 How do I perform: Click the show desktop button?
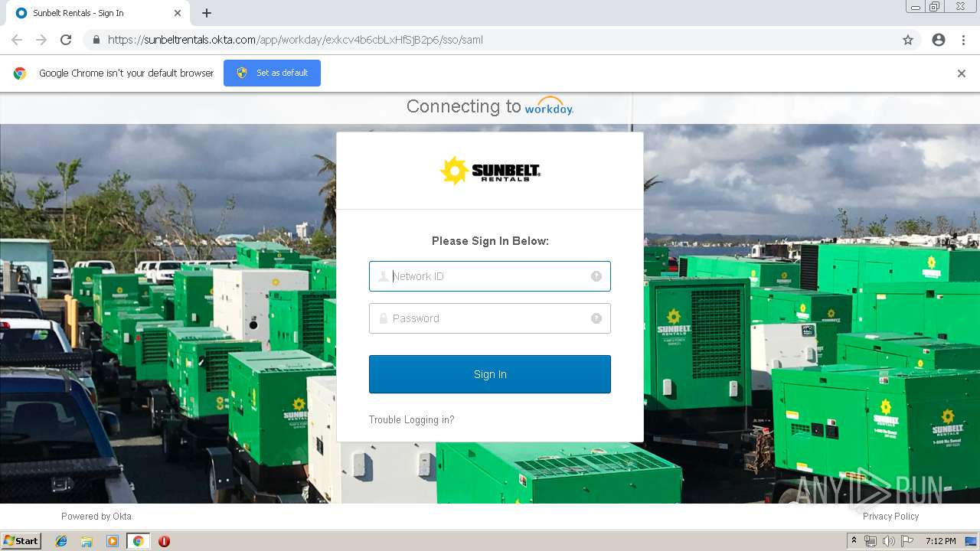coord(972,541)
